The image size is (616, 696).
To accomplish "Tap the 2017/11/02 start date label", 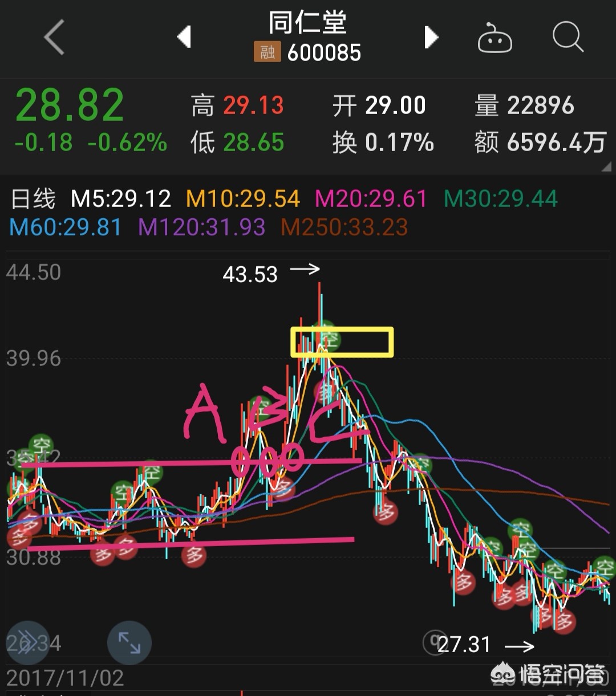I will [65, 678].
